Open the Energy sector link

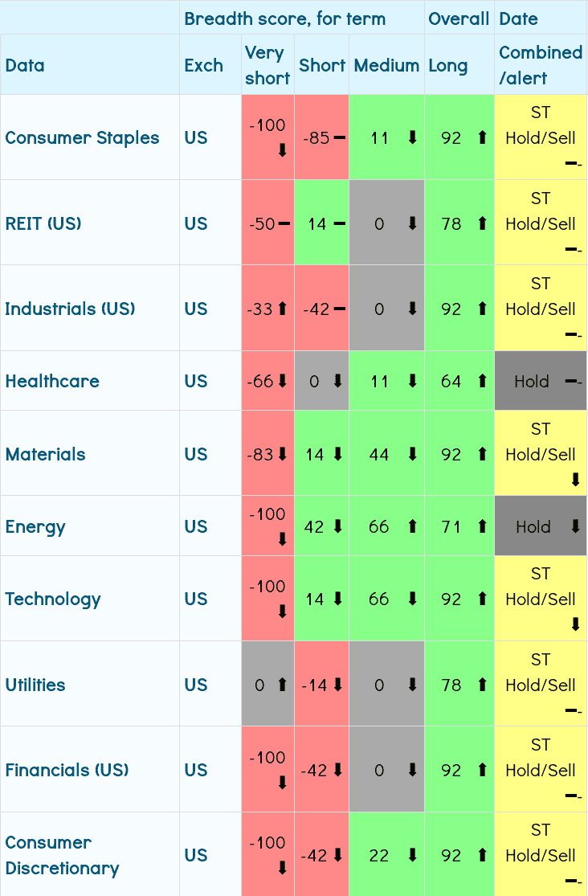pos(35,527)
